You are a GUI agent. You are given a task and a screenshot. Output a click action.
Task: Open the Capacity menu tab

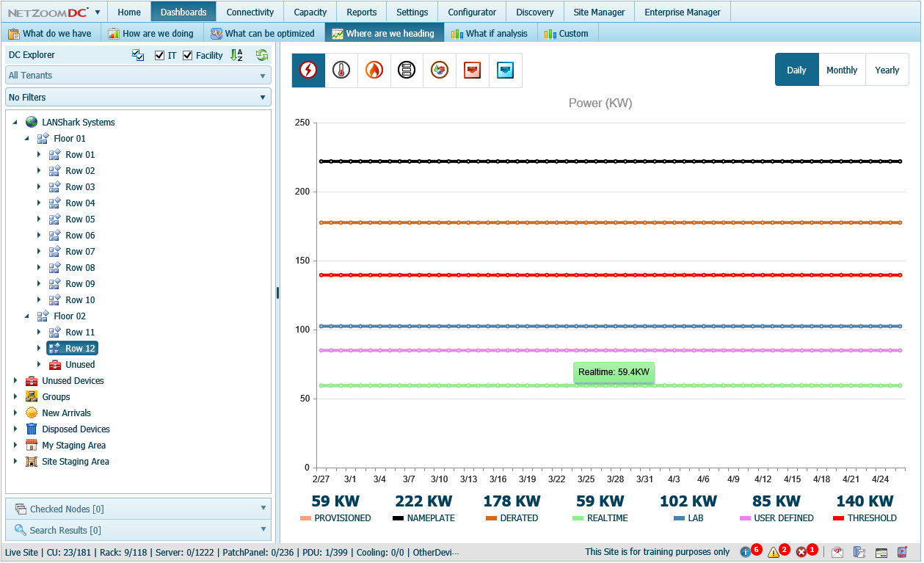tap(310, 12)
